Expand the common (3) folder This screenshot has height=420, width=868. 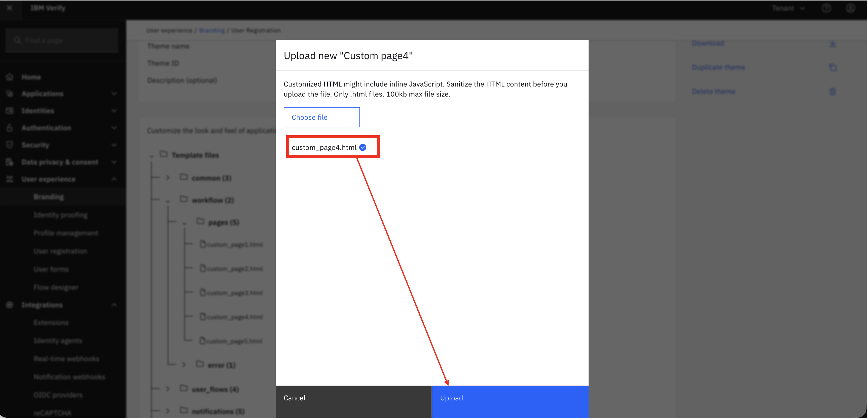(168, 178)
